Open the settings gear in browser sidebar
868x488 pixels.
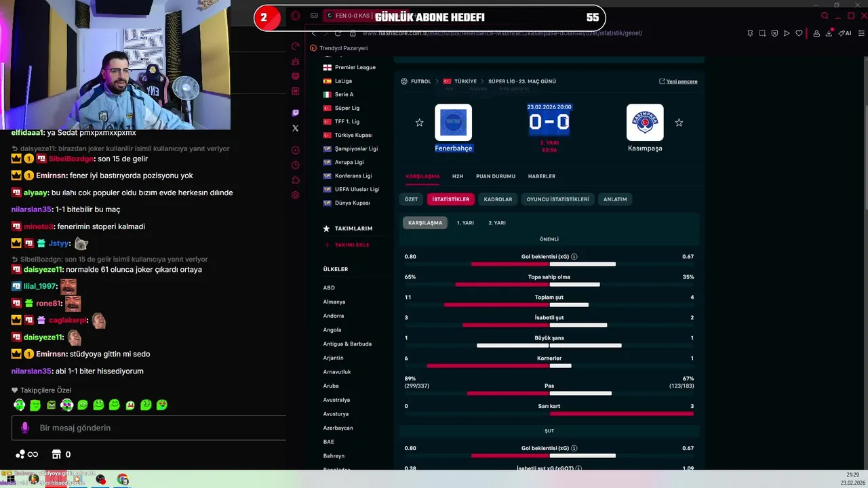295,195
